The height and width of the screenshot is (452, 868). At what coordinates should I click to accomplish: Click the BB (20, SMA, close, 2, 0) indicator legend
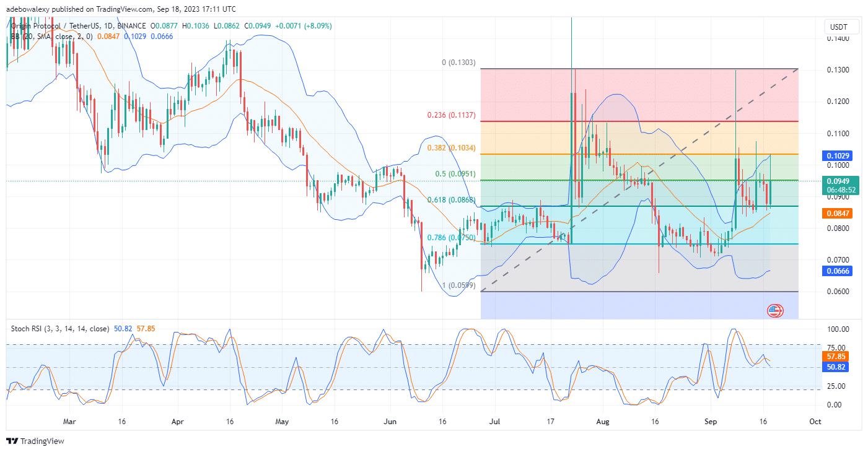tap(52, 37)
